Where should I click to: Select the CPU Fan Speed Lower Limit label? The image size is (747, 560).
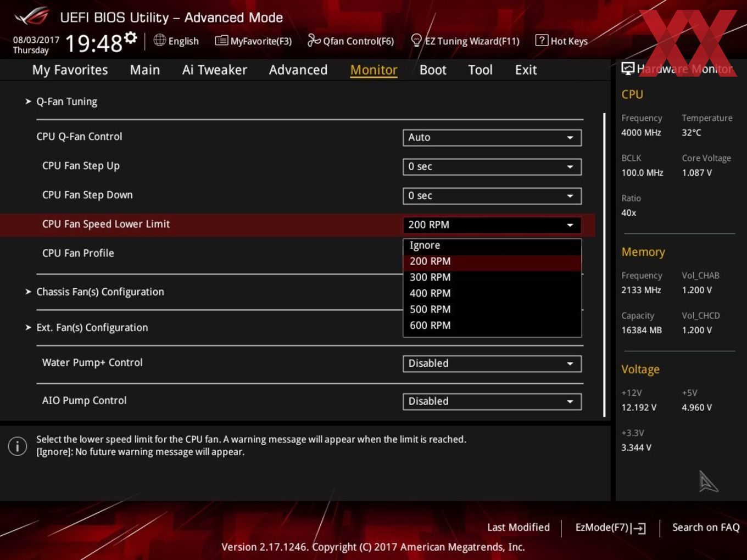pyautogui.click(x=106, y=224)
